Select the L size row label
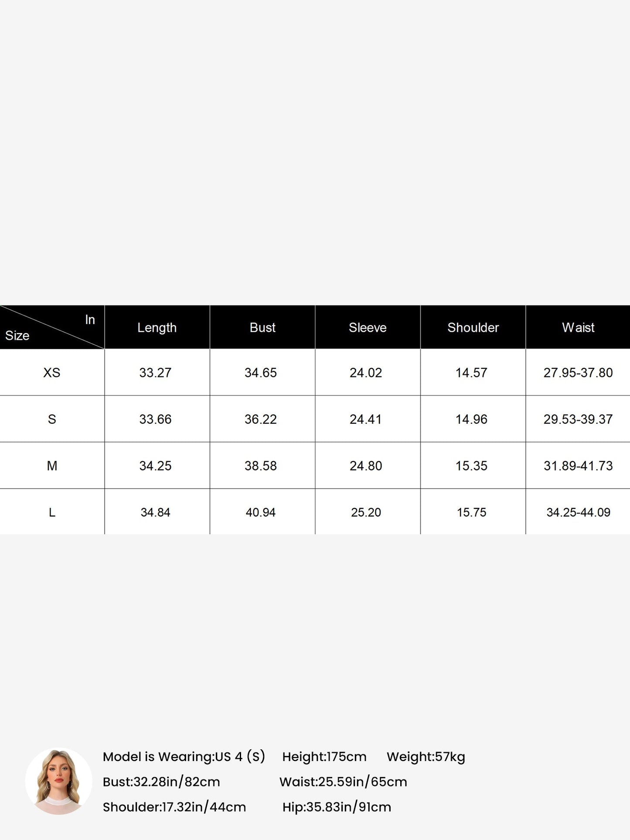 52,513
